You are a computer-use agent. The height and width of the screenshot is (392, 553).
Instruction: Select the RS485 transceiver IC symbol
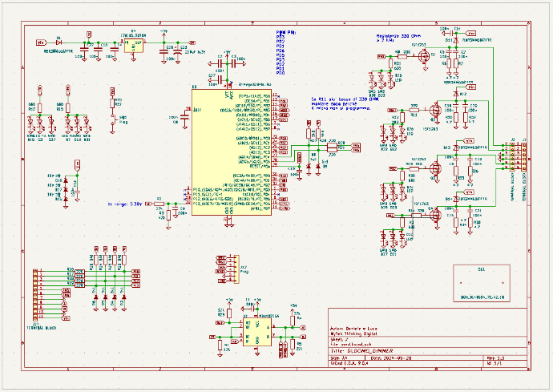click(257, 332)
